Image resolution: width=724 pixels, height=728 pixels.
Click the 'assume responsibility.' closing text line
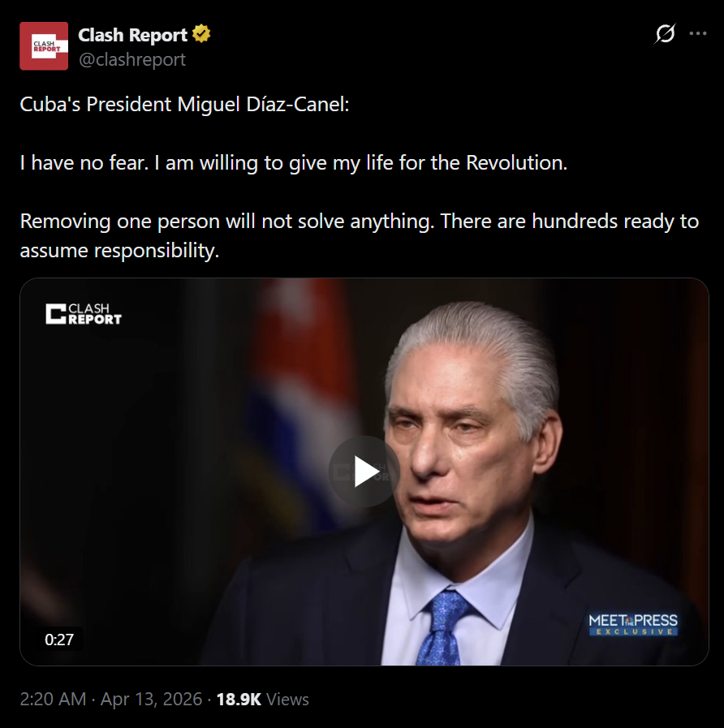coord(119,251)
